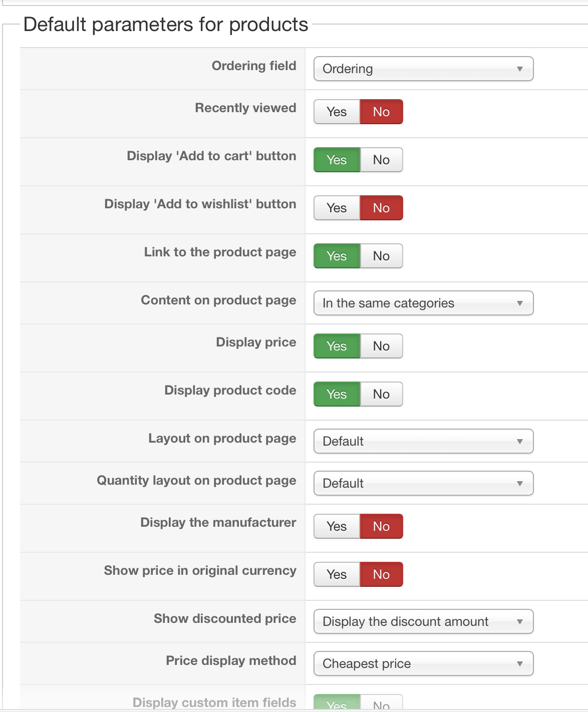Set Display the manufacturer to No
Image resolution: width=588 pixels, height=712 pixels.
[x=381, y=526]
